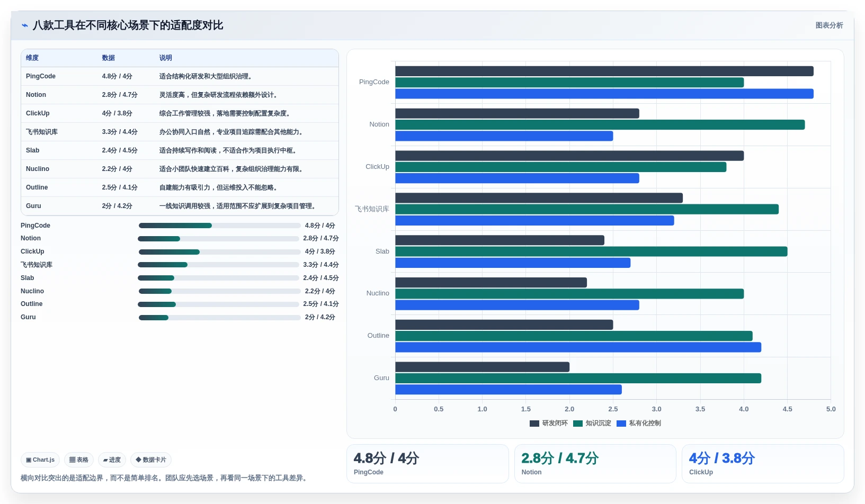865x504 pixels.
Task: Click Guru's green 知识沉淀 chart bar
Action: pos(578,378)
